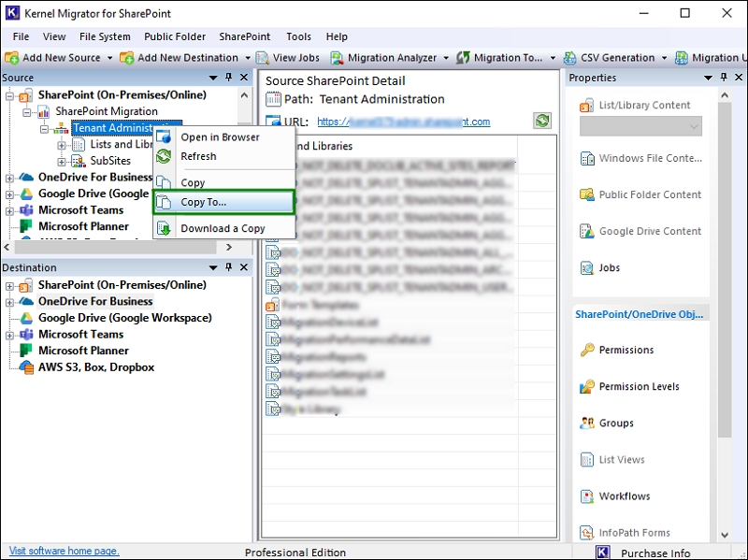This screenshot has width=748, height=560.
Task: Open the List/Library Content combo box
Action: (x=640, y=126)
